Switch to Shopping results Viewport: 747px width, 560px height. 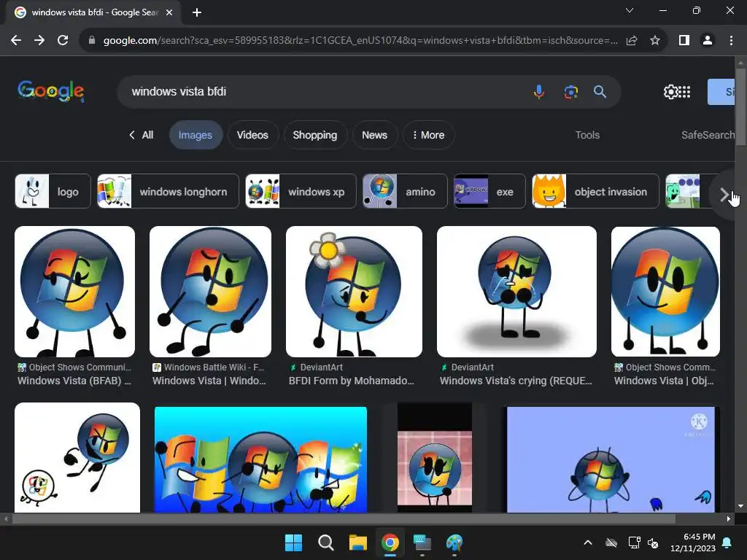(315, 135)
